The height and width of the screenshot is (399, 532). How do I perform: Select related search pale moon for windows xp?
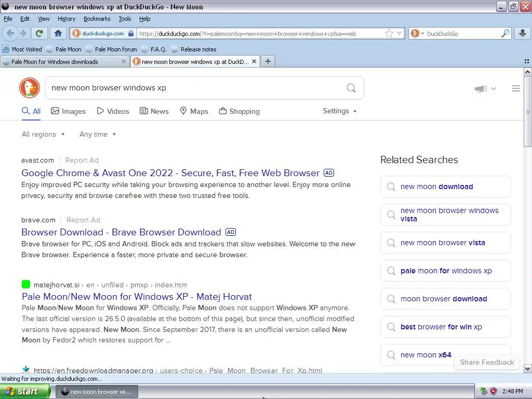[x=445, y=271]
